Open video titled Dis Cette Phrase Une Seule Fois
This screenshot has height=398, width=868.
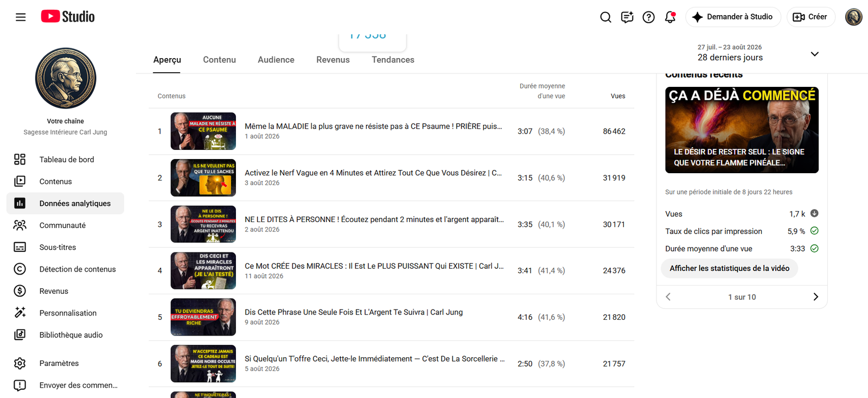[354, 312]
